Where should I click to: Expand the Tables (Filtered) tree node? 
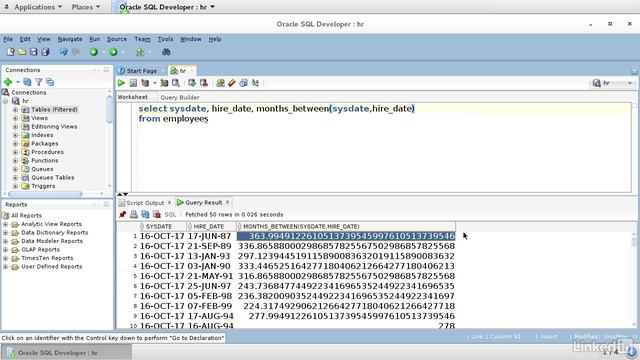coord(16,109)
